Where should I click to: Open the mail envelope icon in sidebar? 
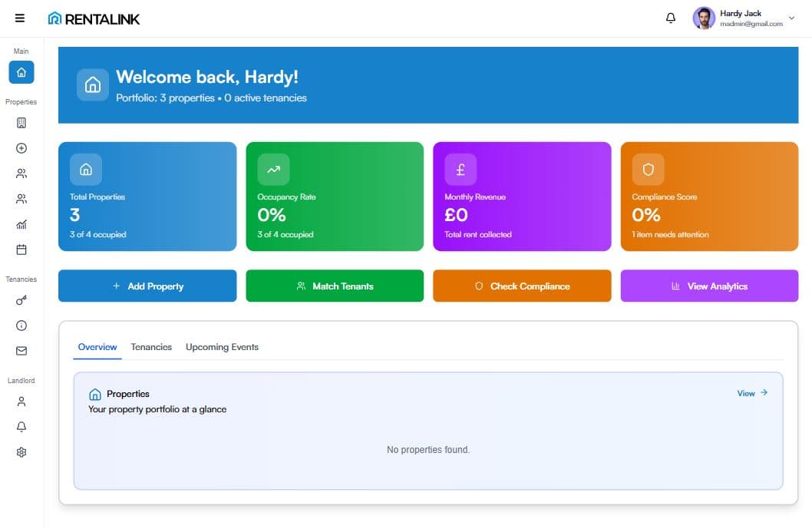21,351
